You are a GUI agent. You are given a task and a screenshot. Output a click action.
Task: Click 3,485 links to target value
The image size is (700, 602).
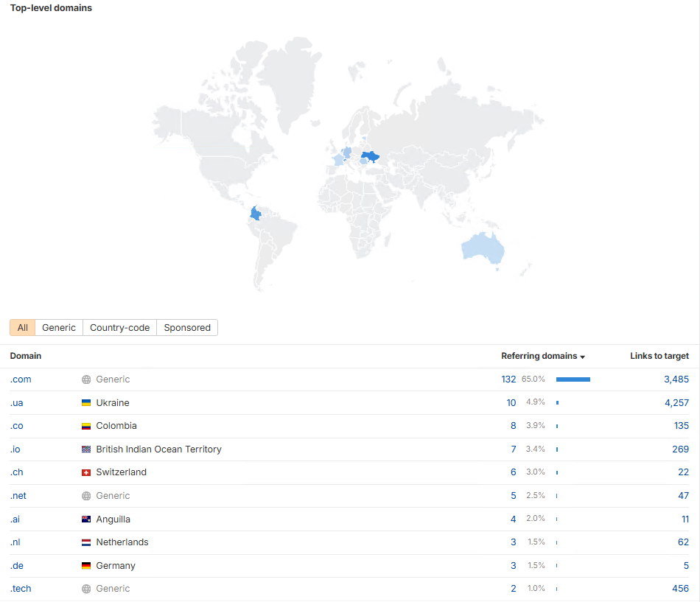tap(676, 379)
